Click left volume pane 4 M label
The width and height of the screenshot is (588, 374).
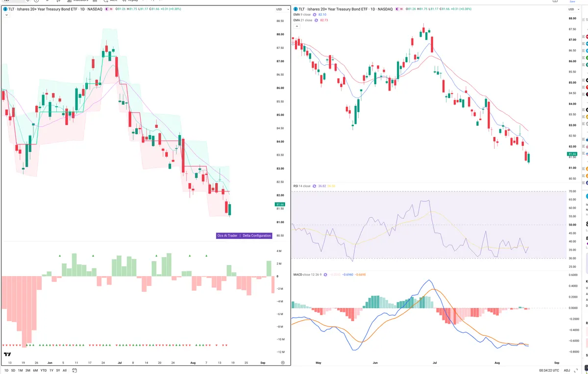[x=279, y=251]
